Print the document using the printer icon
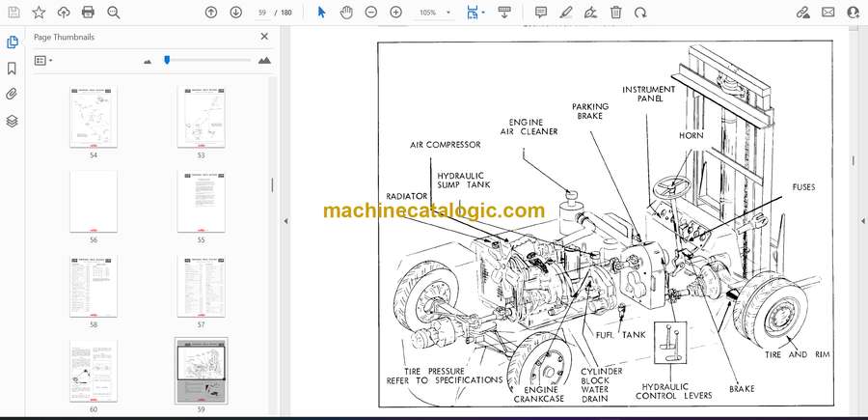This screenshot has width=868, height=420. pos(89,13)
